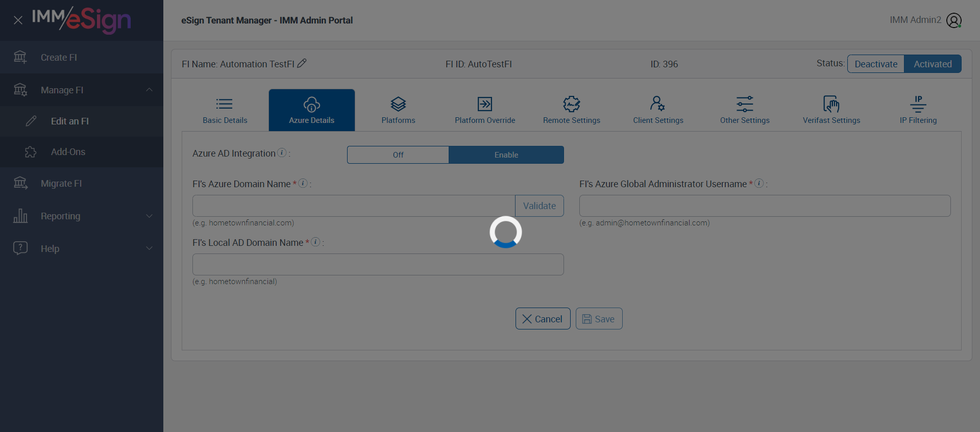Collapse the Manage FI menu chevron
Image resolution: width=980 pixels, height=432 pixels.
pyautogui.click(x=149, y=90)
